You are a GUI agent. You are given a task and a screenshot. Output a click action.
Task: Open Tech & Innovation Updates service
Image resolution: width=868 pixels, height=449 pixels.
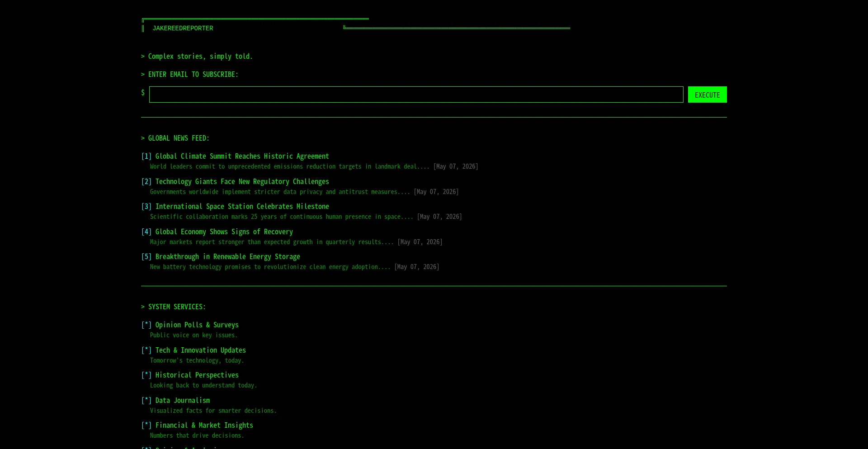200,350
